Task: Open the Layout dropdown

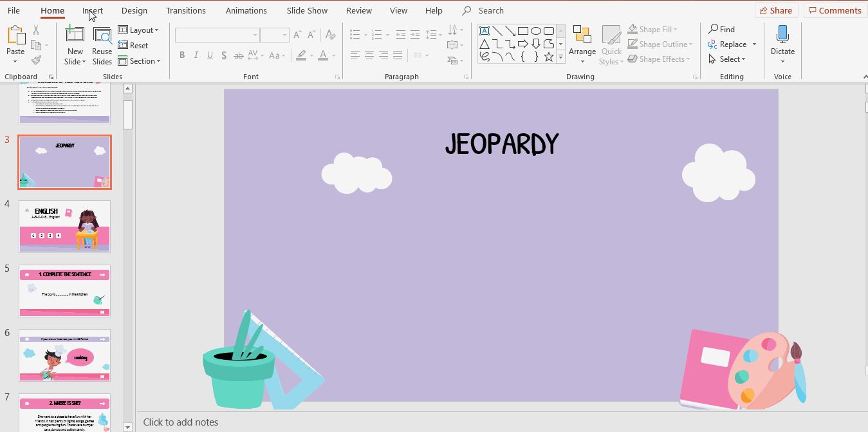Action: pos(140,30)
